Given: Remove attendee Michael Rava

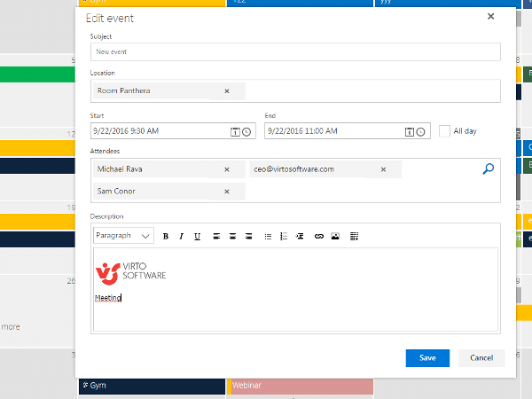Looking at the screenshot, I should [227, 169].
